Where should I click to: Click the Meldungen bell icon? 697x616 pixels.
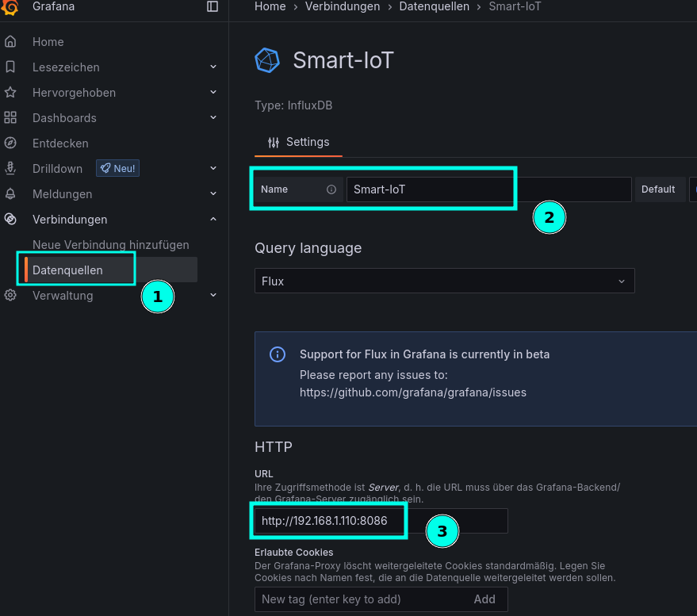coord(10,193)
